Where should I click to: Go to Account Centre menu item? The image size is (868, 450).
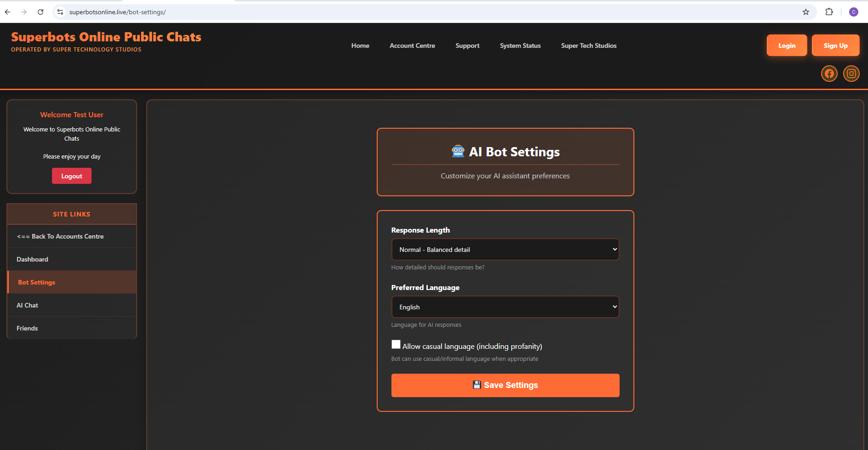click(412, 46)
